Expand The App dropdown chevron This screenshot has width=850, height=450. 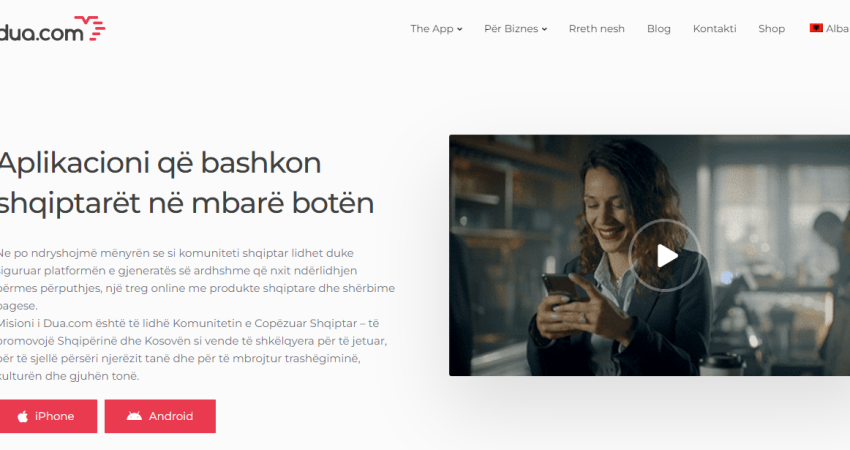[x=460, y=29]
